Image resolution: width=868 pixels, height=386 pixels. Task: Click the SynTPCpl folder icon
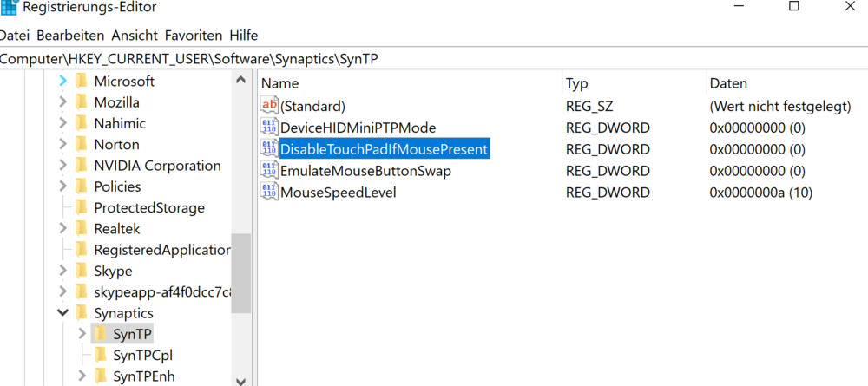pos(101,355)
